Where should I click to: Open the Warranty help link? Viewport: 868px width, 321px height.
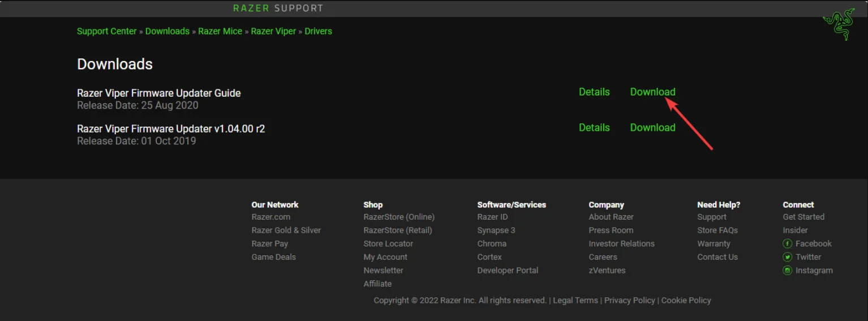pos(714,244)
